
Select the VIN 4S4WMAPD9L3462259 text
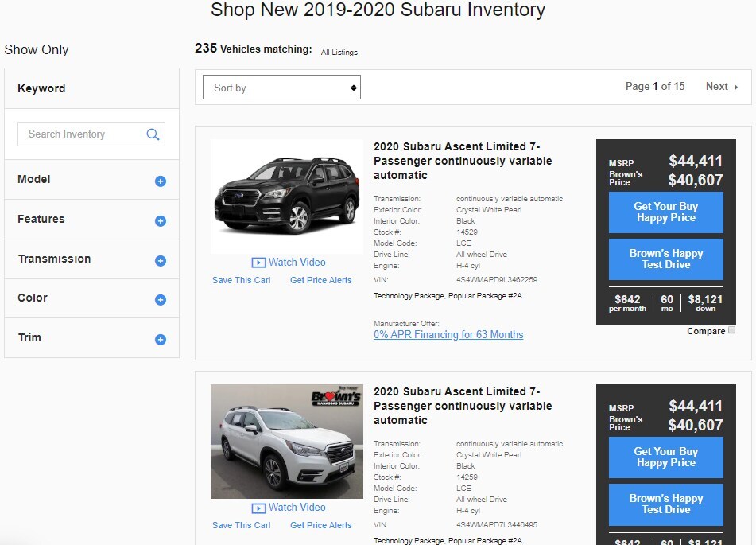point(497,280)
